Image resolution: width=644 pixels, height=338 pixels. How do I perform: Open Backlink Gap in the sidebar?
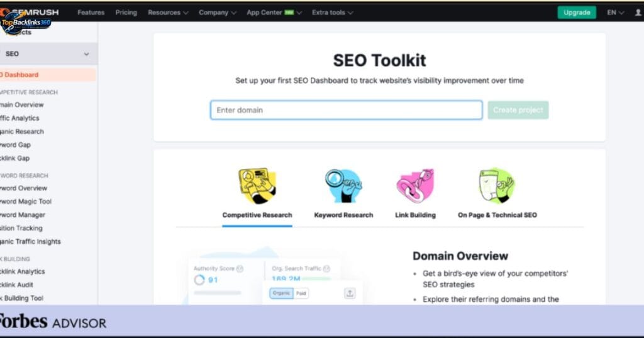coord(15,158)
